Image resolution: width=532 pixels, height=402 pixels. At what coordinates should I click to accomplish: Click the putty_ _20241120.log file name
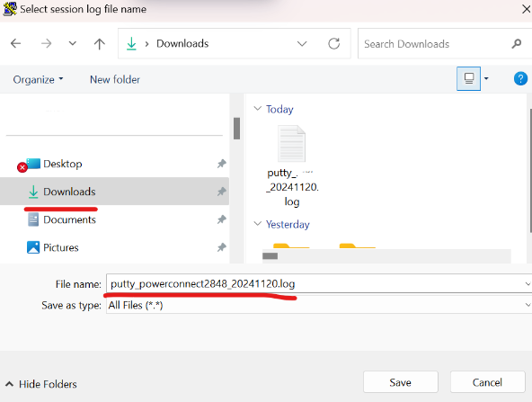292,187
